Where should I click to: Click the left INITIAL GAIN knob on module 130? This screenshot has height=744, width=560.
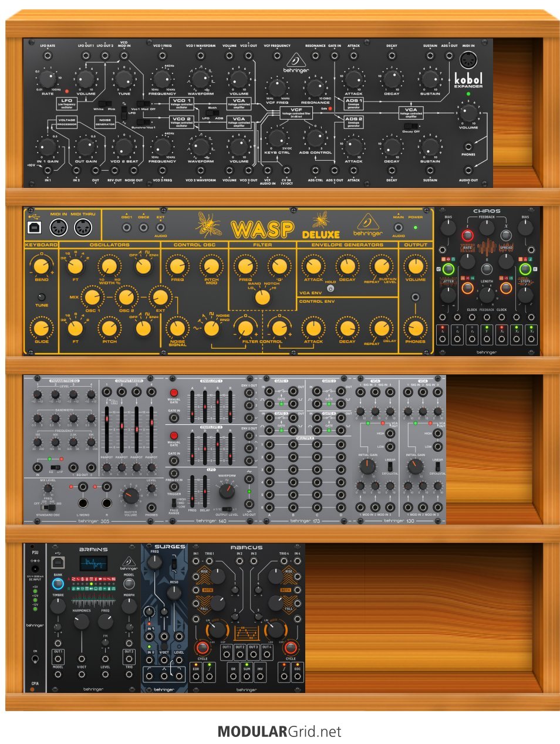(367, 467)
